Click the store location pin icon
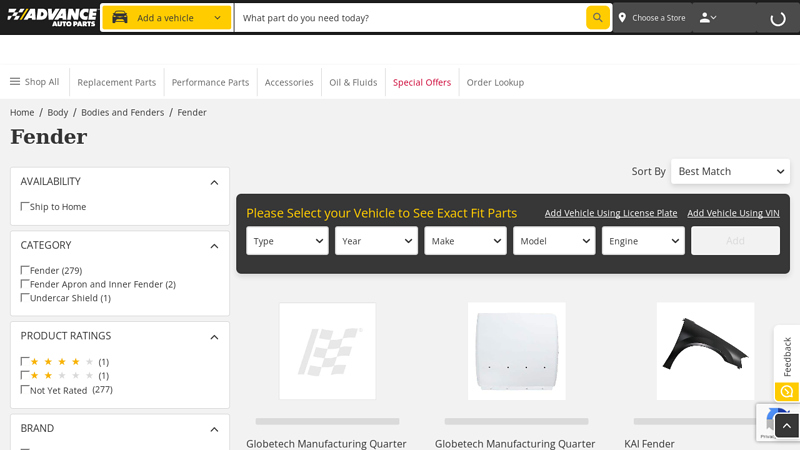This screenshot has width=800, height=450. click(622, 18)
